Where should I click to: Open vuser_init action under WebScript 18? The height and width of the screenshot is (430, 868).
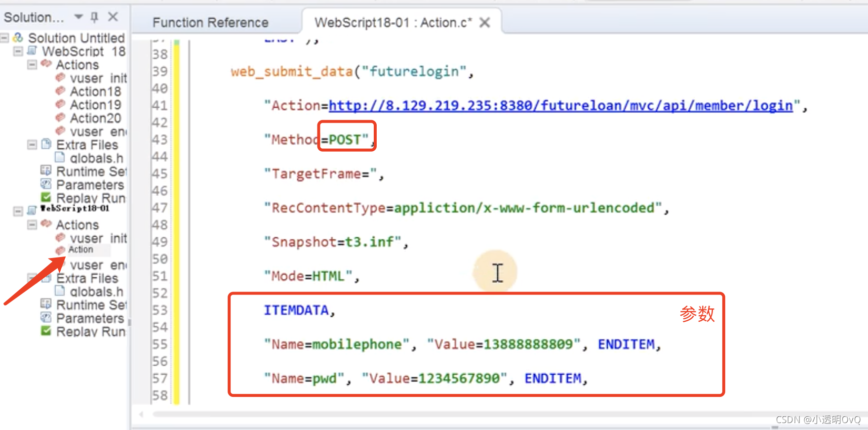point(98,78)
